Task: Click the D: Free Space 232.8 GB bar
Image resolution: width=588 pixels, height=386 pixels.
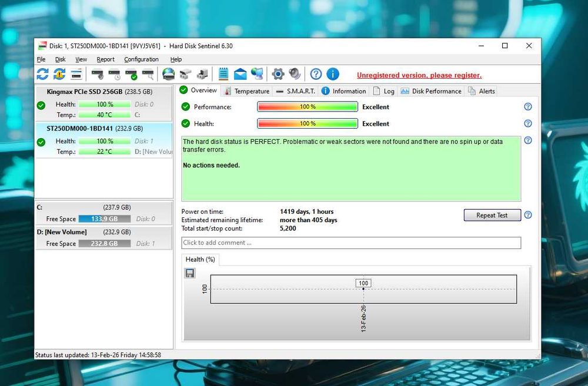Action: point(105,244)
